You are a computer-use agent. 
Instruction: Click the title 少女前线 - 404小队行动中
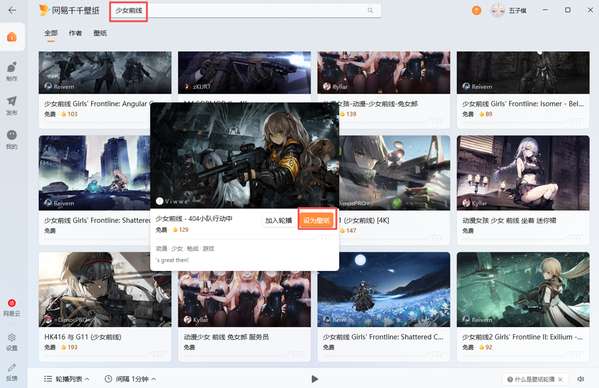click(194, 219)
